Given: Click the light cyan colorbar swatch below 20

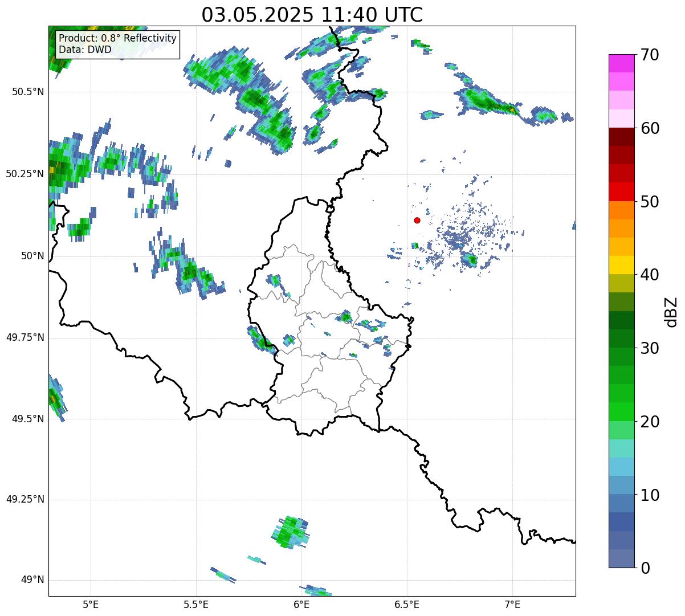Looking at the screenshot, I should pos(621,448).
